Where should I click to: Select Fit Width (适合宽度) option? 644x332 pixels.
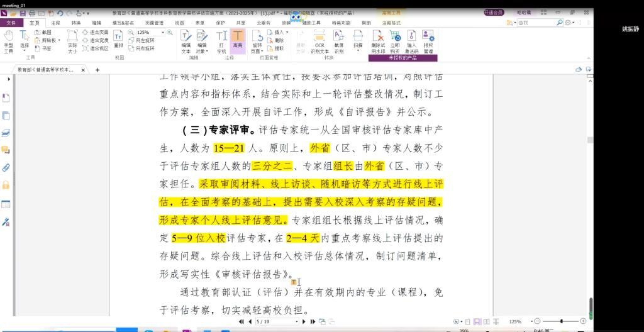click(95, 40)
